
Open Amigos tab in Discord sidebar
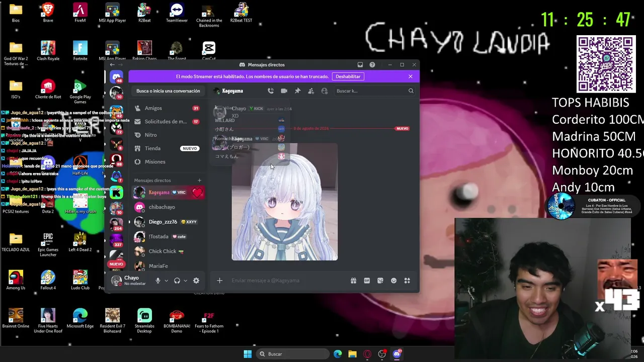(168, 108)
